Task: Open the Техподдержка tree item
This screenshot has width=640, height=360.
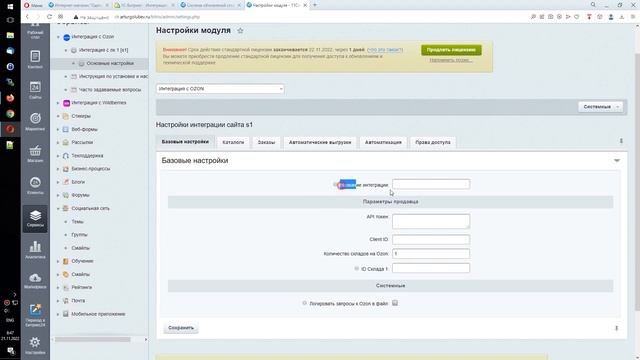Action: pyautogui.click(x=87, y=156)
